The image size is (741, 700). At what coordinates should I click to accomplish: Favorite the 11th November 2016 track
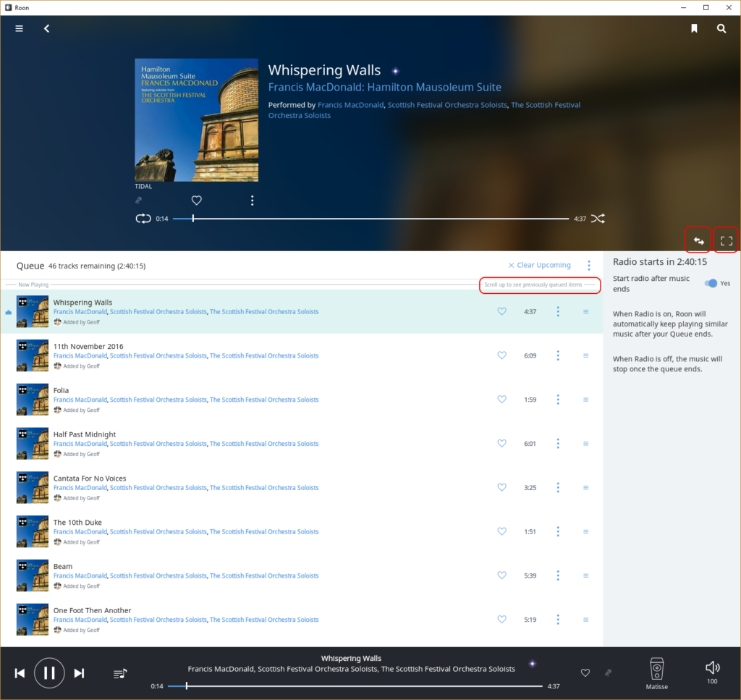502,355
